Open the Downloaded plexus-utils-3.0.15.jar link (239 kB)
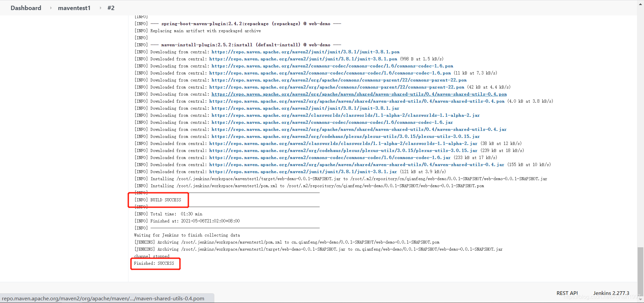This screenshot has height=303, width=644. point(343,151)
